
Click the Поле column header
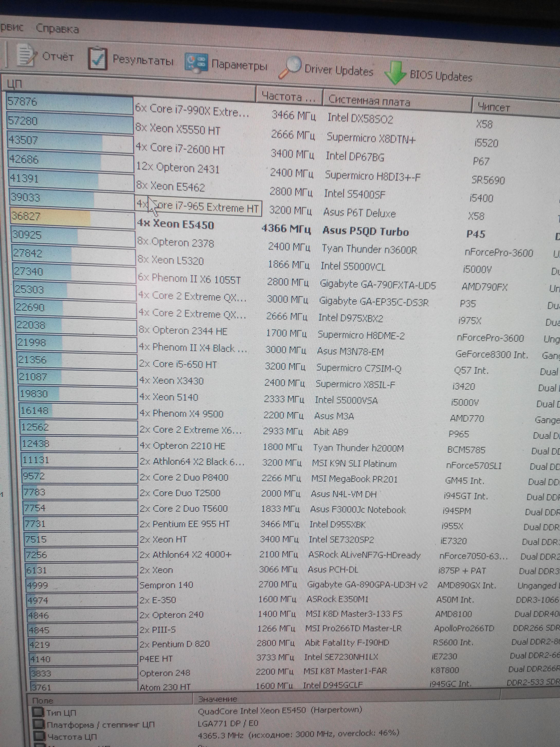coord(110,700)
